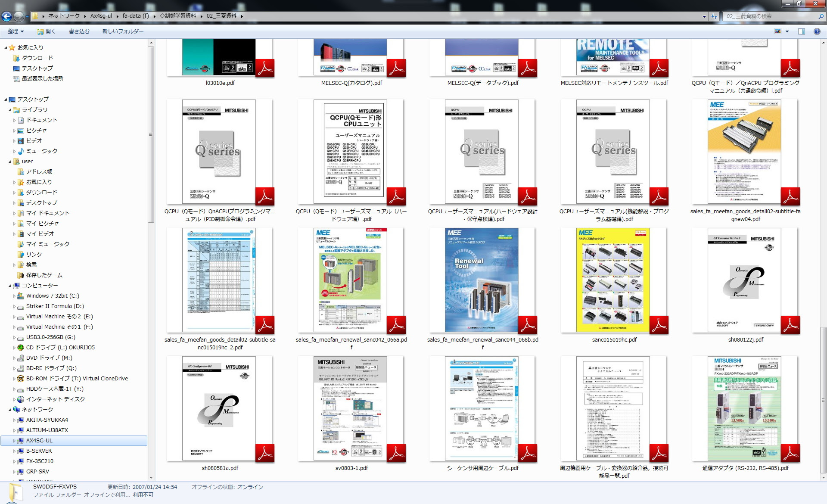Click fa-data (f) in breadcrumb path
Screen dimensions: 827x504
[135, 16]
